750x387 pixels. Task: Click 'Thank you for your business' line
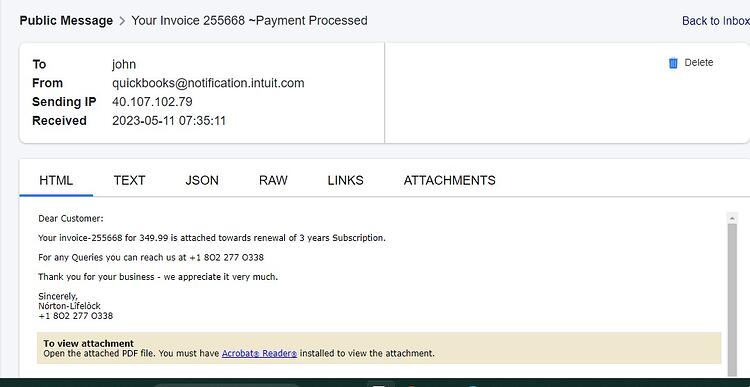click(158, 277)
